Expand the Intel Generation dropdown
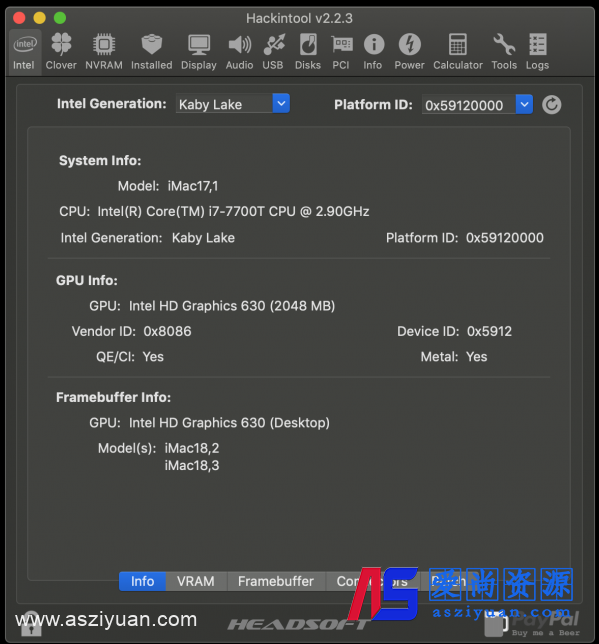The height and width of the screenshot is (644, 599). coord(281,104)
